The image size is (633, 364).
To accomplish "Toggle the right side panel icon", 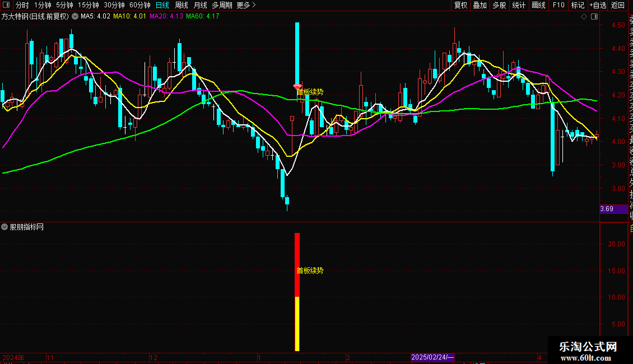I will click(x=594, y=17).
